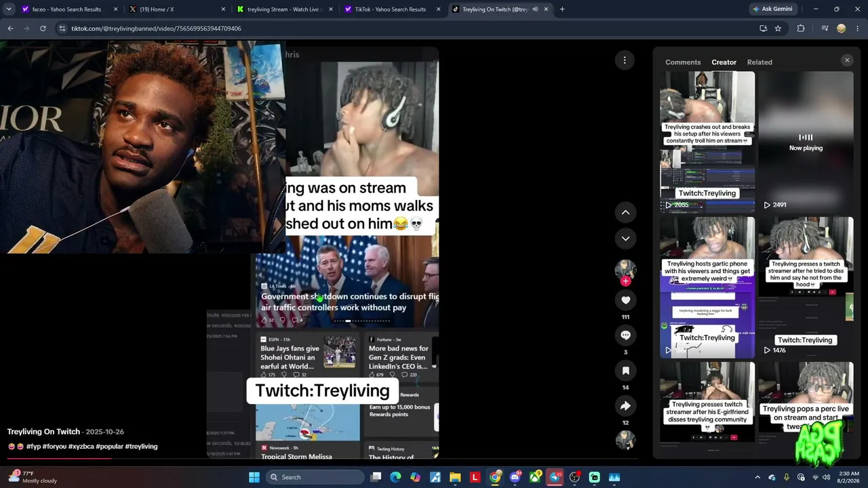The height and width of the screenshot is (488, 868).
Task: Open the Chrome profile avatar
Action: pos(842,28)
